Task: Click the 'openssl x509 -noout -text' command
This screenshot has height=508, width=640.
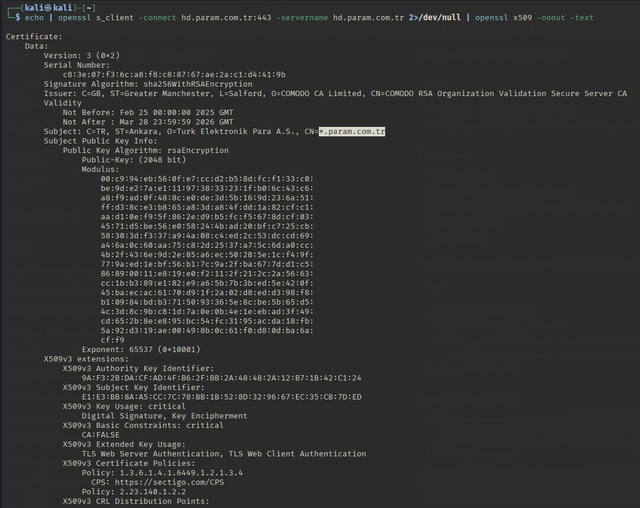Action: click(x=534, y=18)
